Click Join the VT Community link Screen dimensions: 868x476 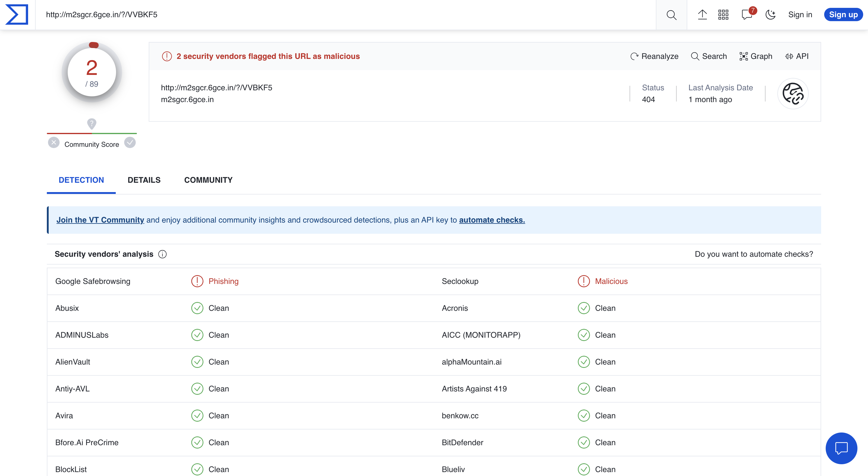click(x=100, y=220)
